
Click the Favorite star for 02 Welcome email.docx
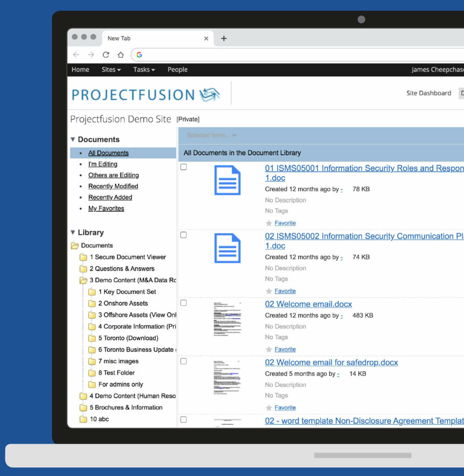point(269,350)
